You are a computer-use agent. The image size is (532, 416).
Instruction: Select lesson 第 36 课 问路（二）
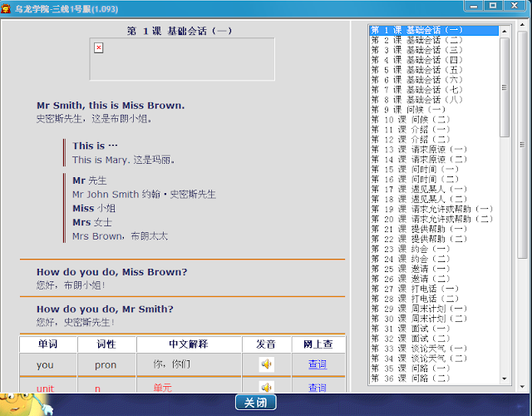[x=434, y=379]
